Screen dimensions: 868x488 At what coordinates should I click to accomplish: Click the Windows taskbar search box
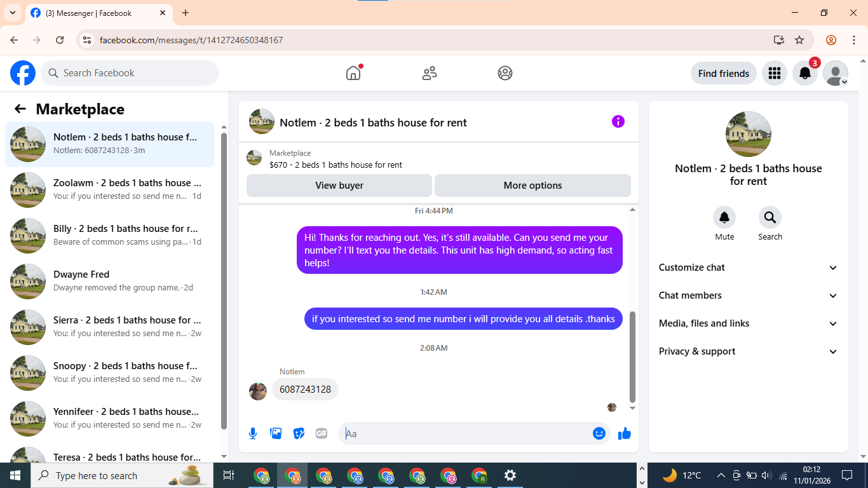coord(123,475)
